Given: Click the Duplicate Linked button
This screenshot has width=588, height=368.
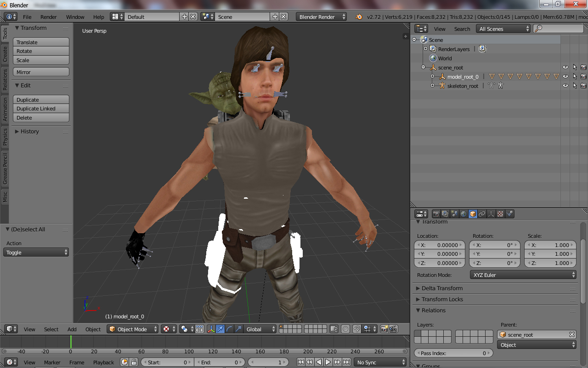Looking at the screenshot, I should click(x=41, y=109).
